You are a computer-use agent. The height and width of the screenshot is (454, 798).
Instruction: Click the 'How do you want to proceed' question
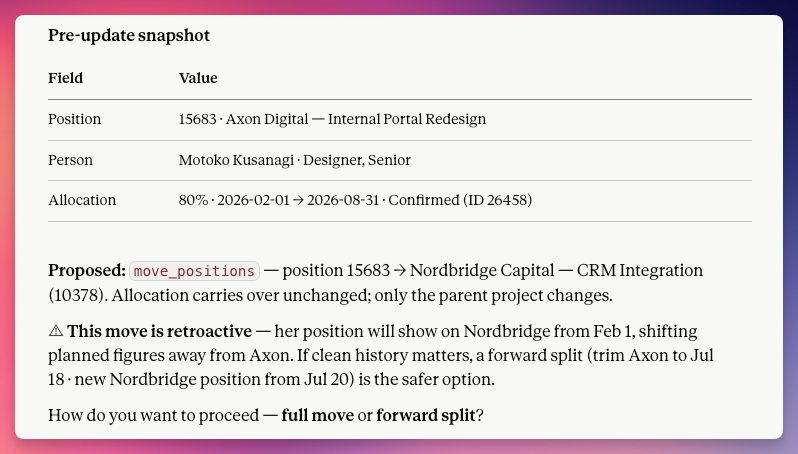pyautogui.click(x=153, y=415)
